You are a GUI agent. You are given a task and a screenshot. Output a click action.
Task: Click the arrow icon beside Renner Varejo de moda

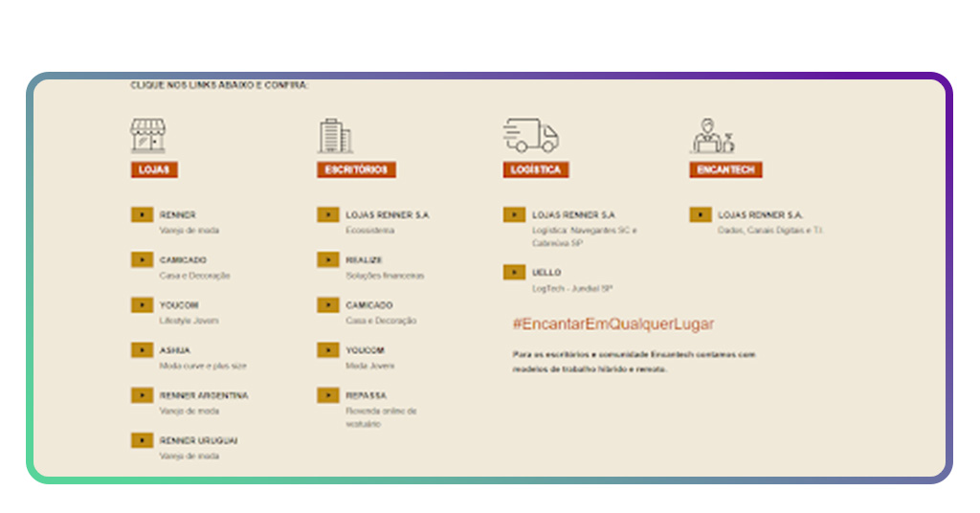(143, 214)
